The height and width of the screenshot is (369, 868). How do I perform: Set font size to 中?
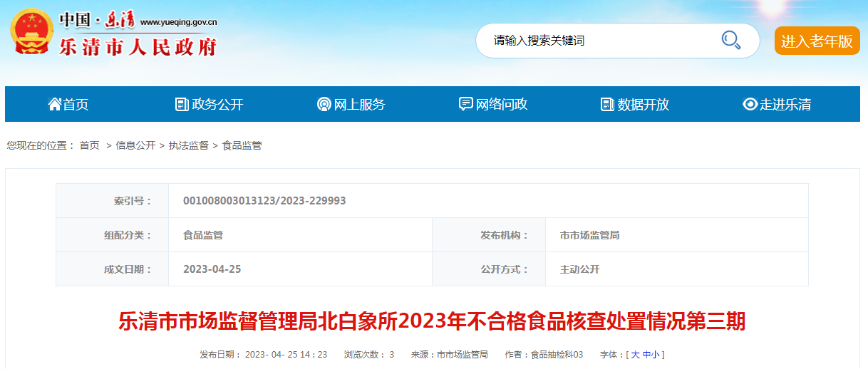646,354
